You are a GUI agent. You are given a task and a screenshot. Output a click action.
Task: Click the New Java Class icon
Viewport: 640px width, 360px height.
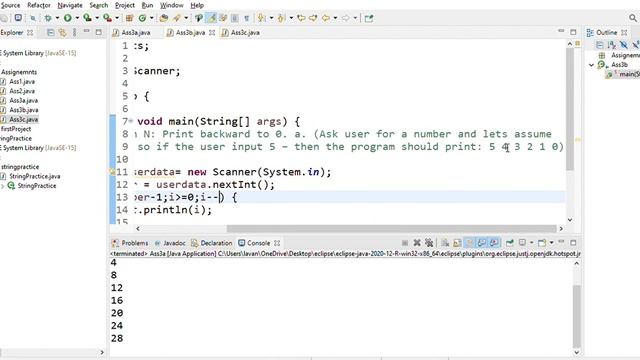142,18
